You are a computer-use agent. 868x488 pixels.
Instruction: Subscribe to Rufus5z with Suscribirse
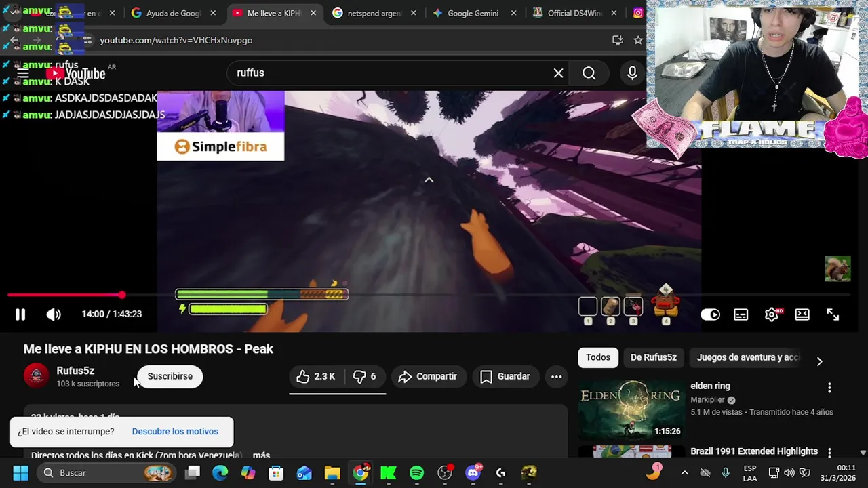(x=170, y=376)
